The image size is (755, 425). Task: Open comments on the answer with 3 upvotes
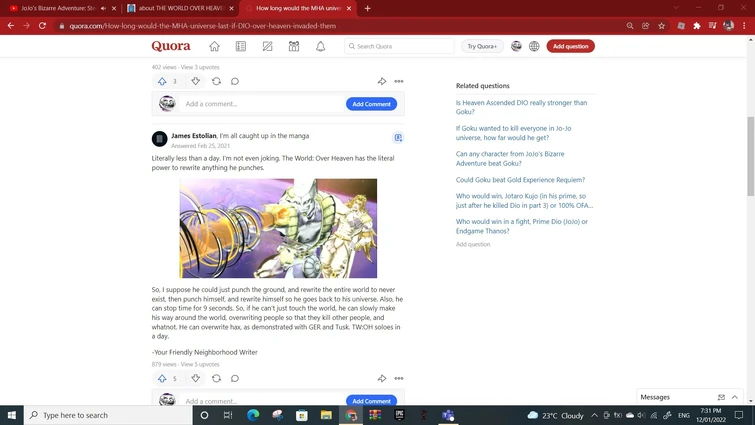pos(234,81)
